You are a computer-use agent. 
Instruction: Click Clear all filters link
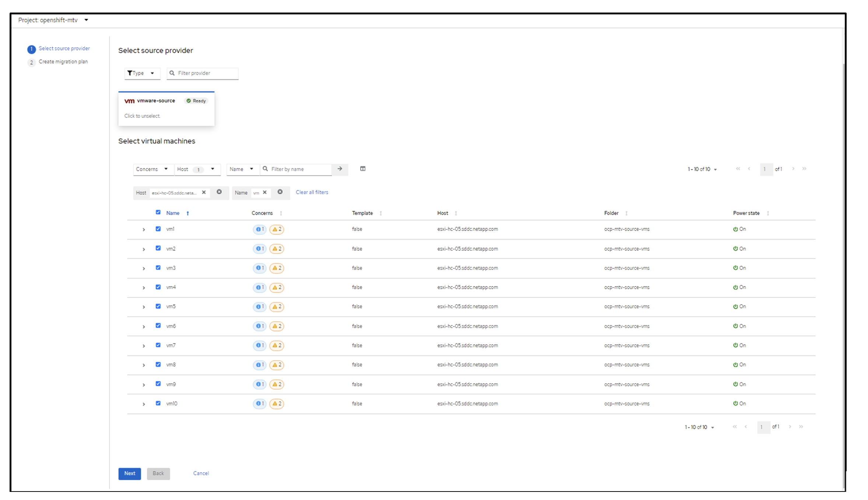(x=312, y=192)
